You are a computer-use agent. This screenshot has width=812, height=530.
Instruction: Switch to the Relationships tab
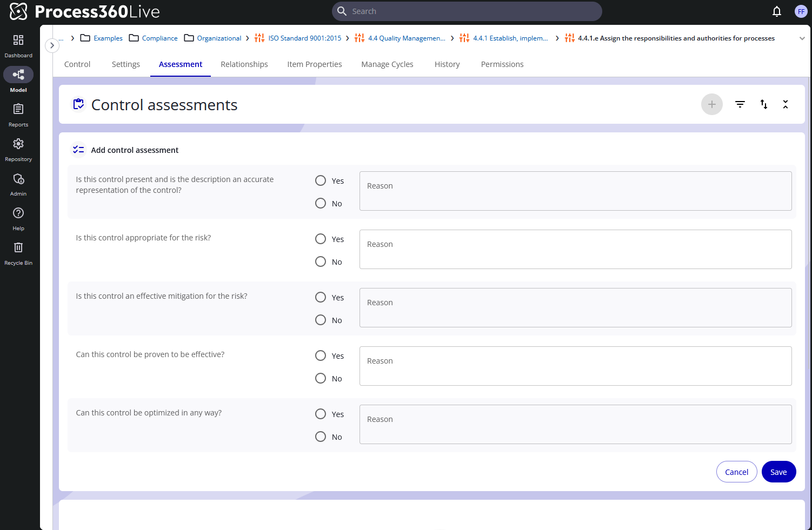pos(244,64)
